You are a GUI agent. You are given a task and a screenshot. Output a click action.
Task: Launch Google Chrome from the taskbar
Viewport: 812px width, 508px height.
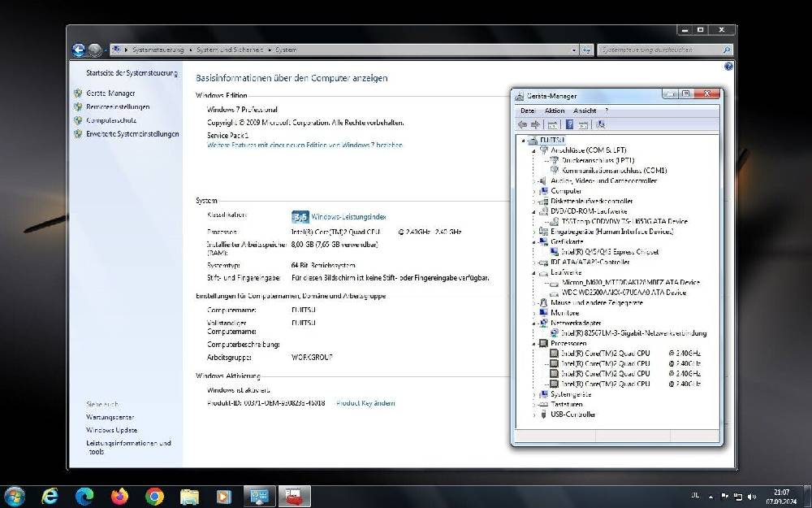point(154,497)
